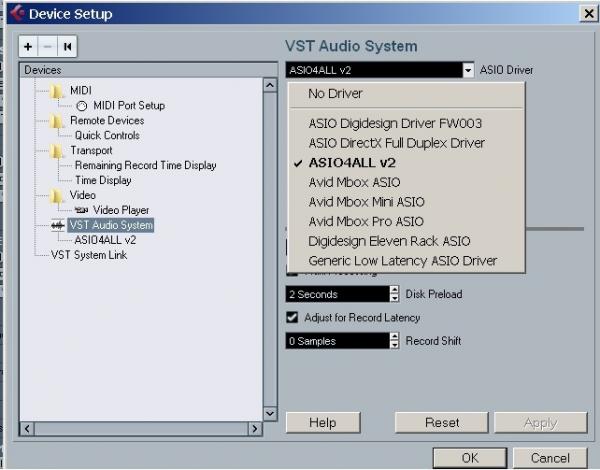Select Time Display in device tree
600x470 pixels.
click(103, 180)
